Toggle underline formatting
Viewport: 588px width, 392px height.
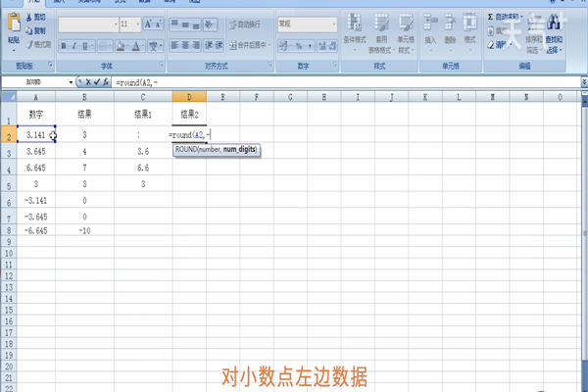(x=84, y=46)
